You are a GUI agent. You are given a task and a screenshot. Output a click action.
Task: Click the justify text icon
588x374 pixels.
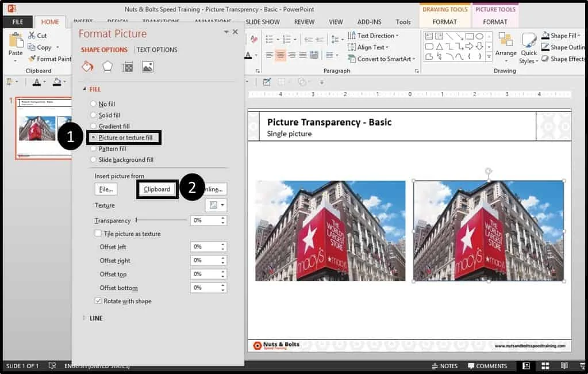(x=303, y=56)
